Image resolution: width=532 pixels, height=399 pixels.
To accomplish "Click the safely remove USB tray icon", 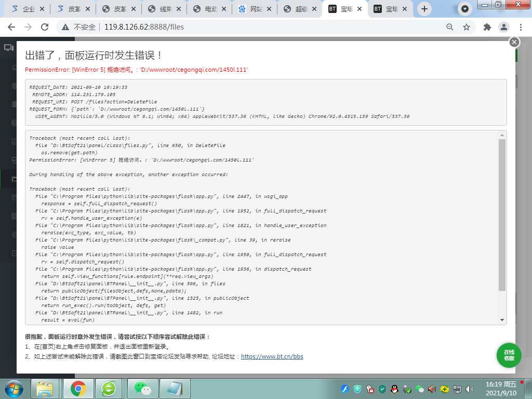I will (407, 389).
